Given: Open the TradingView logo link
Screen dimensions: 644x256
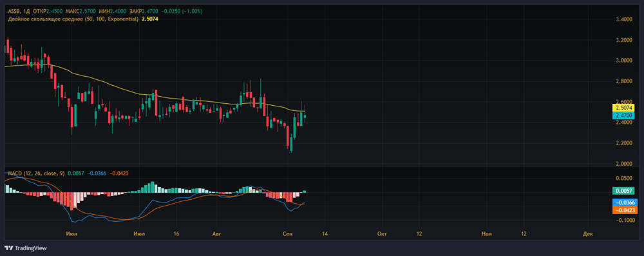Looking at the screenshot, I should pos(26,248).
